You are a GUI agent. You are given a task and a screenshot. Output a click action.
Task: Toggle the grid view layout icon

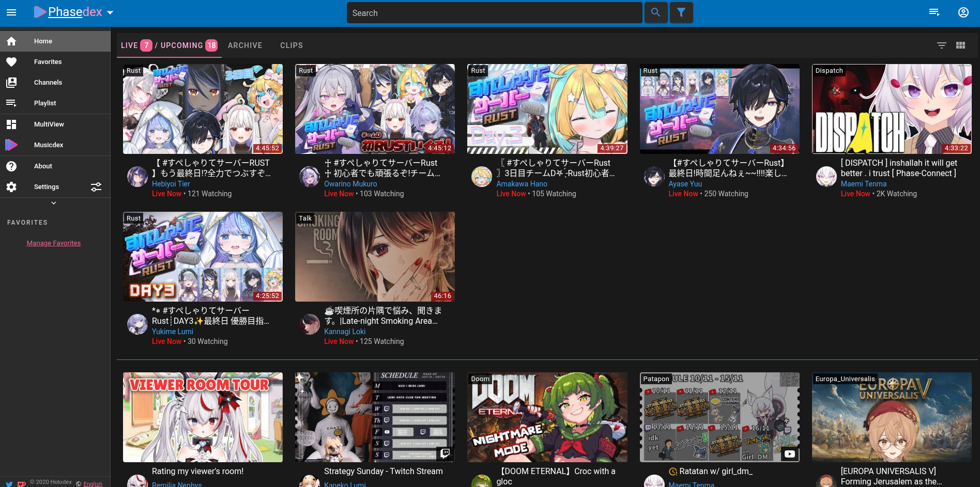click(x=961, y=45)
